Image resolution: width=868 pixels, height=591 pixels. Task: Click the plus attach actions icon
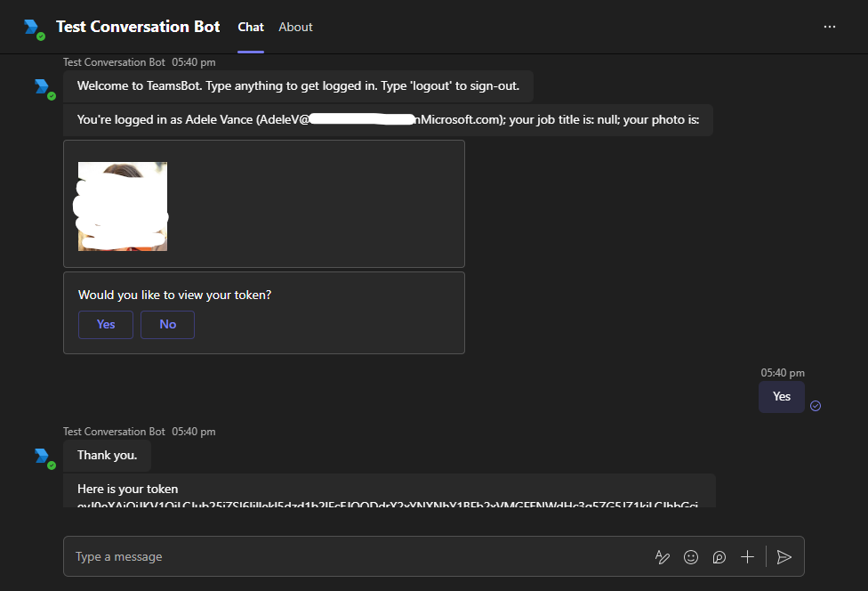pyautogui.click(x=747, y=556)
